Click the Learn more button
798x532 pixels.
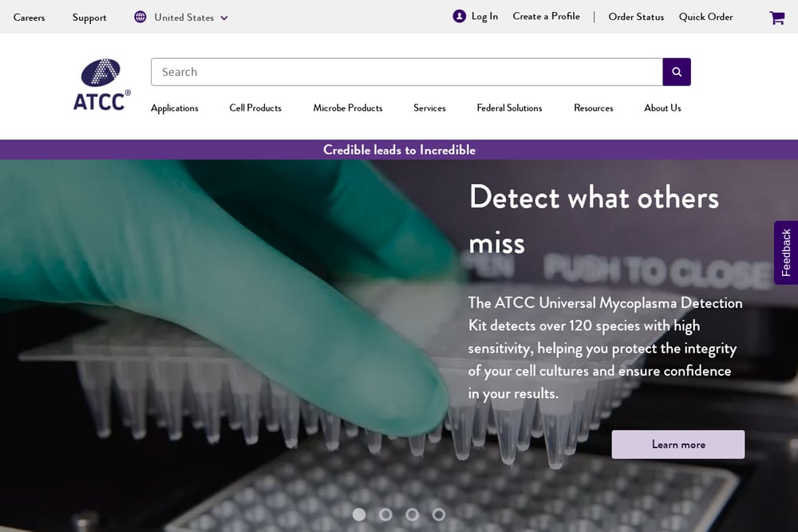(678, 444)
